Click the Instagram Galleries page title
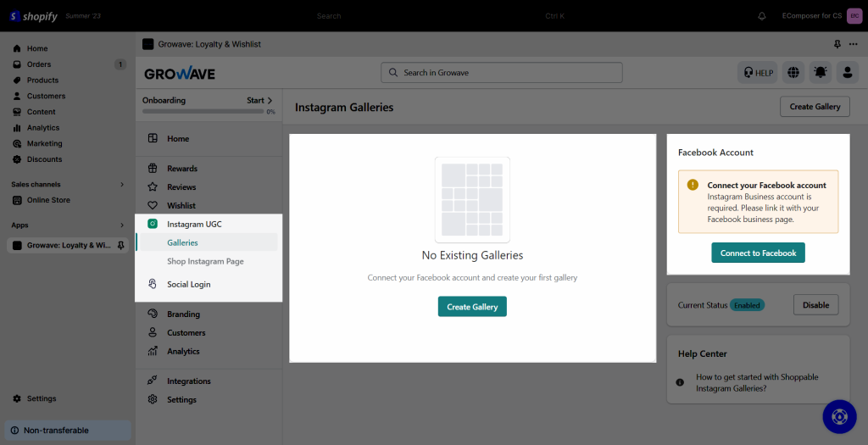 pyautogui.click(x=344, y=108)
